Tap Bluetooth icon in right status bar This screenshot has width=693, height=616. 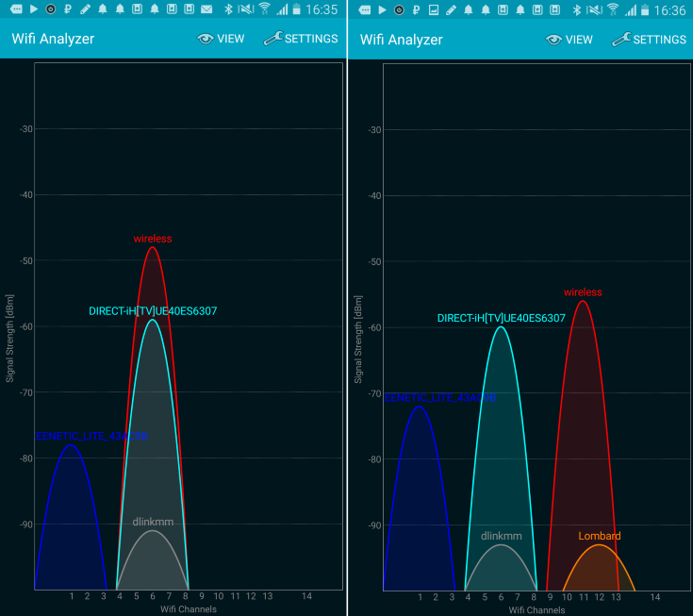point(576,10)
